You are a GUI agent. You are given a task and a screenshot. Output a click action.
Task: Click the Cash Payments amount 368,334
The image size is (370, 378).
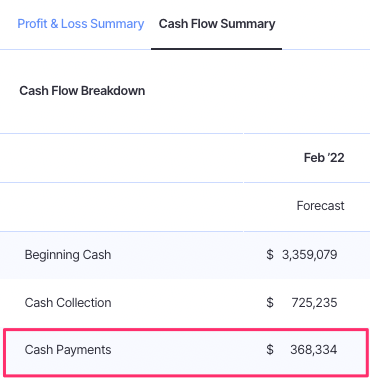[314, 350]
